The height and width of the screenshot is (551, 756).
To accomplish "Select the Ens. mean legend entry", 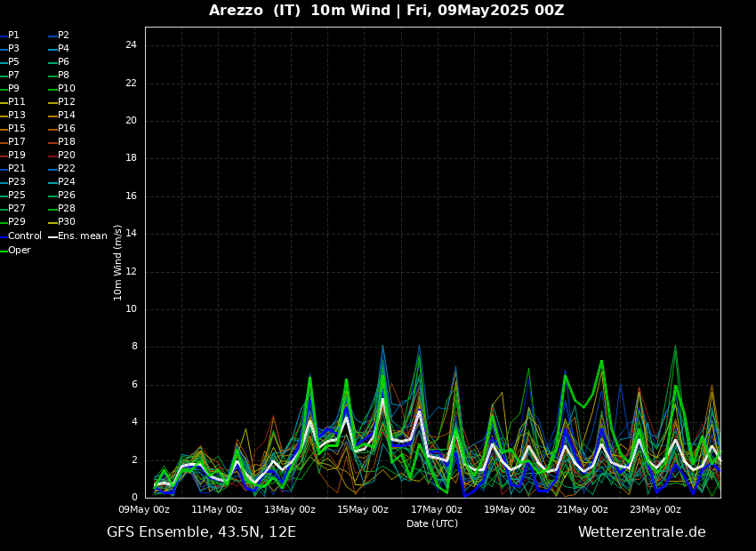I will pyautogui.click(x=82, y=236).
